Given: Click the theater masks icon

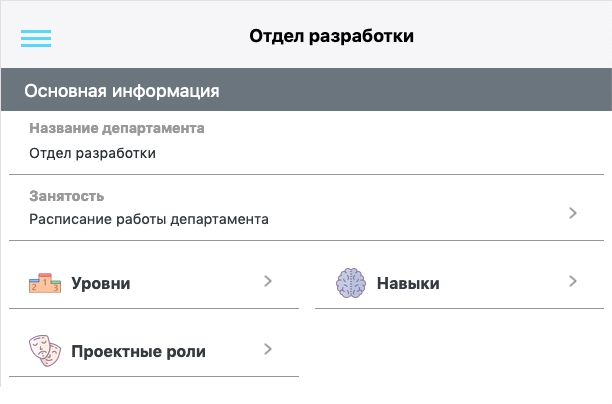Looking at the screenshot, I should (x=45, y=351).
